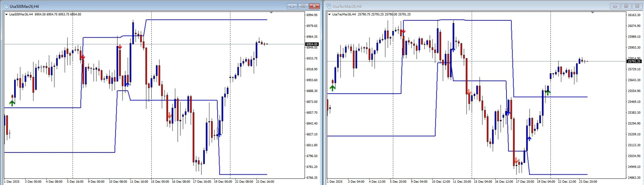Click the UsaTecMar26 window title icon
Viewport: 644px width, 185px height.
(329, 6)
